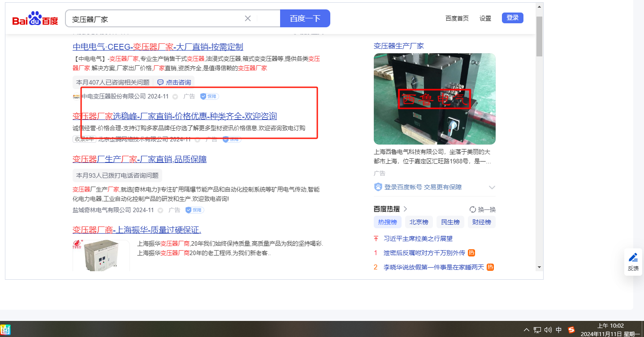
Task: Click 保障 badge on 盐城奇林 result
Action: coord(195,210)
